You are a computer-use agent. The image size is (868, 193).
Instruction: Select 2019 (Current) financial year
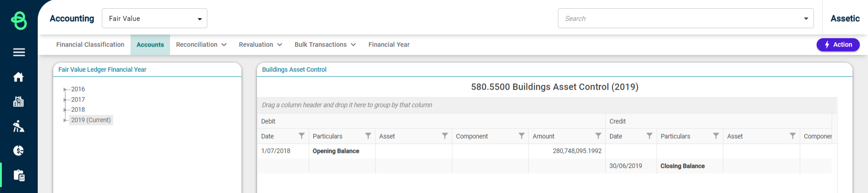pyautogui.click(x=91, y=120)
